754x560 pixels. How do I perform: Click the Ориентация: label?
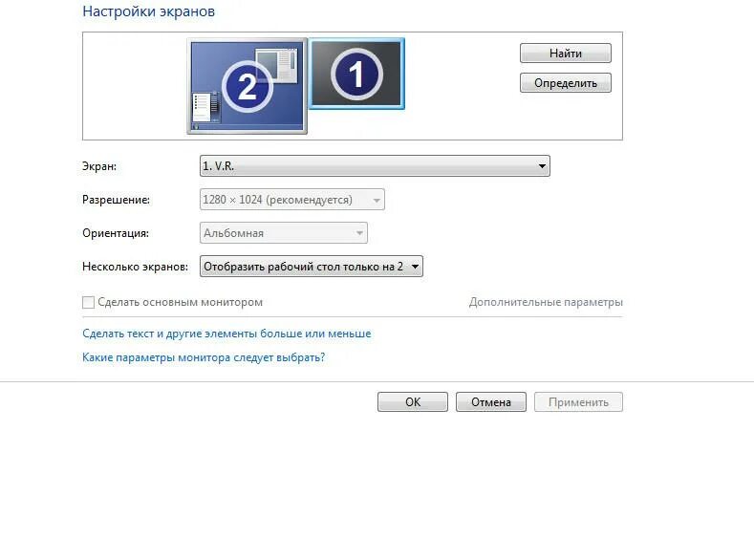pyautogui.click(x=116, y=233)
